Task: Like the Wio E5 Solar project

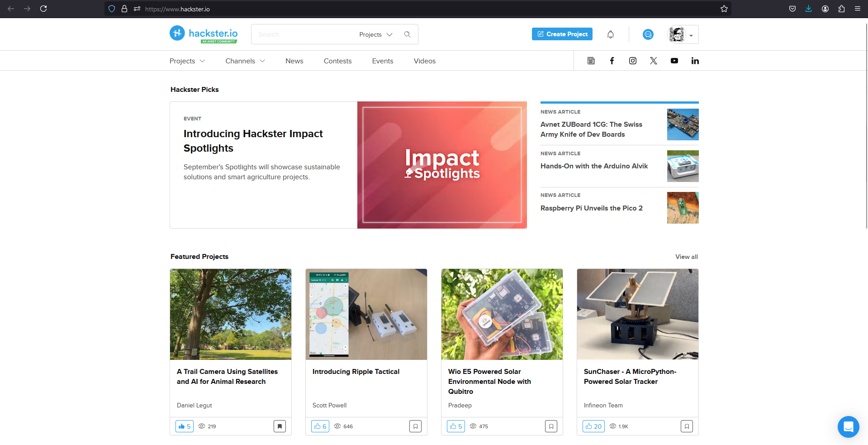Action: point(456,426)
